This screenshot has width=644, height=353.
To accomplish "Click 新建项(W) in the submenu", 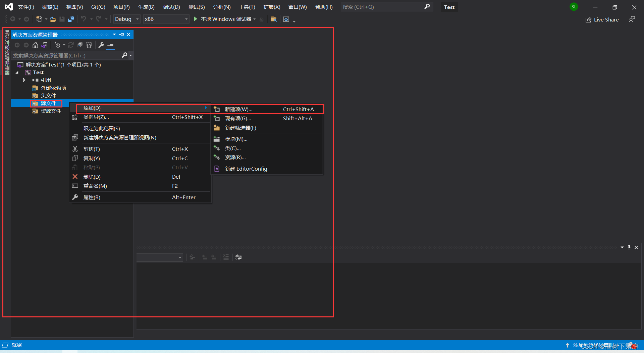I will click(238, 109).
